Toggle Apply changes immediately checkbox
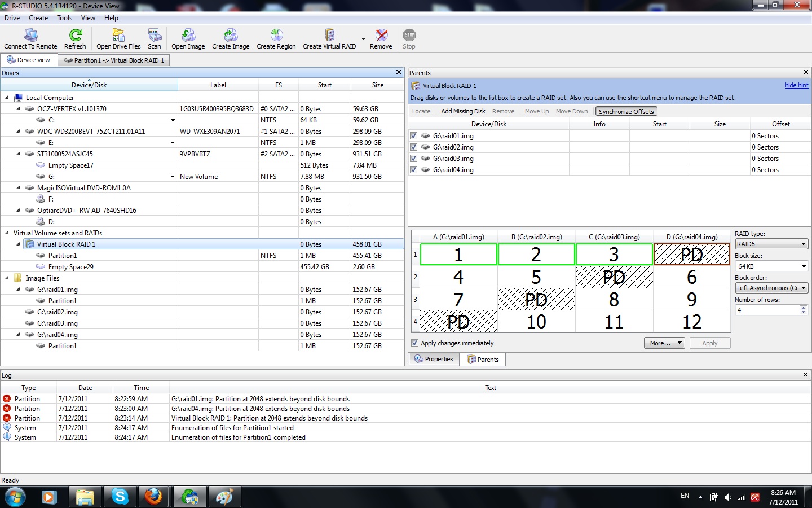The image size is (812, 508). pos(415,343)
